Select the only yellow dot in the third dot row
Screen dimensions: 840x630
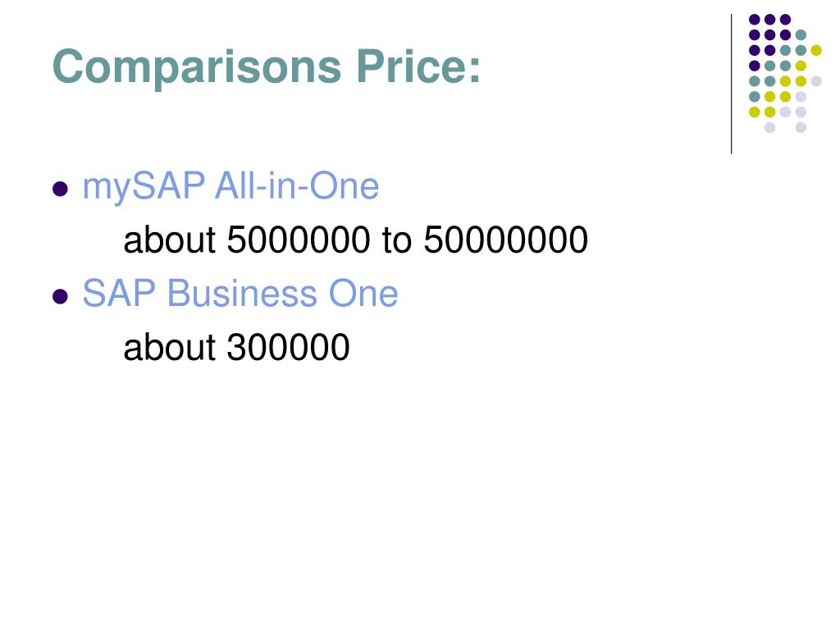(x=816, y=50)
